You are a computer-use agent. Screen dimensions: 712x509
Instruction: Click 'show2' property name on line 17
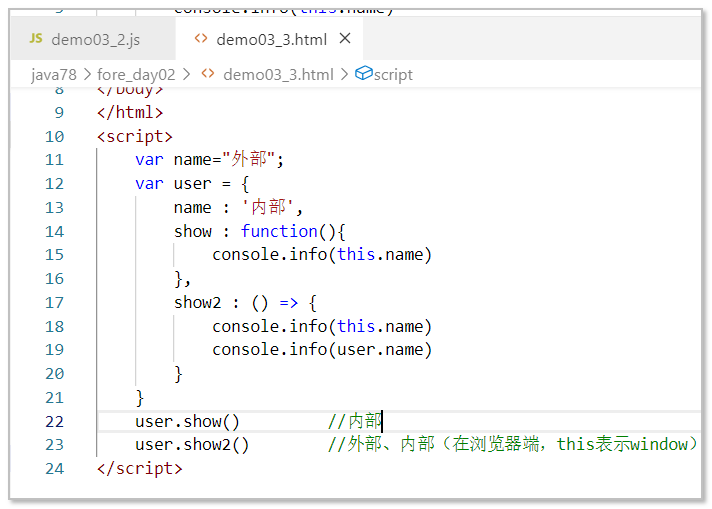(198, 303)
